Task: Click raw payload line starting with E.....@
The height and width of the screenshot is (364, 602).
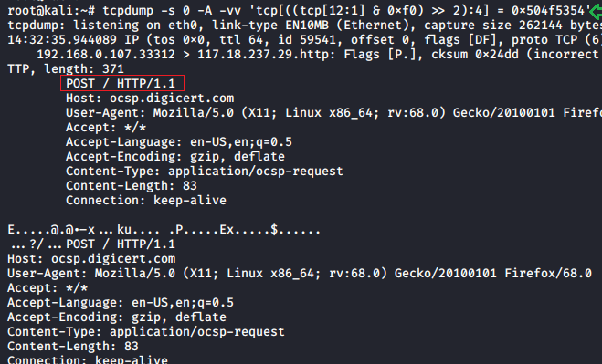Action: point(164,229)
